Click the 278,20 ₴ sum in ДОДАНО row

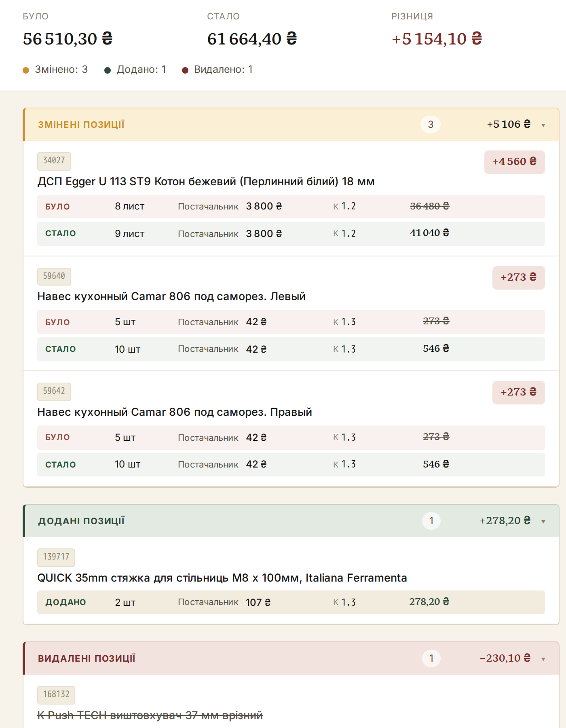coord(429,602)
